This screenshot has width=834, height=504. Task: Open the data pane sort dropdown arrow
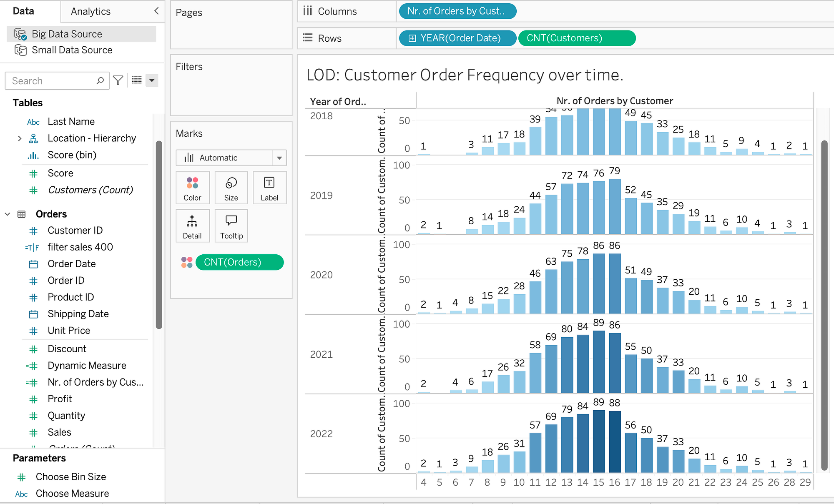click(x=152, y=80)
